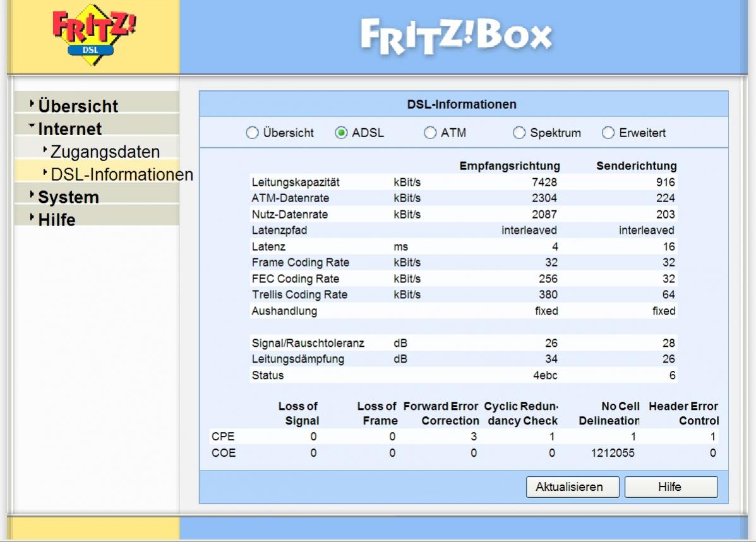
Task: Click the FRITZ!Box header title
Action: pyautogui.click(x=456, y=36)
